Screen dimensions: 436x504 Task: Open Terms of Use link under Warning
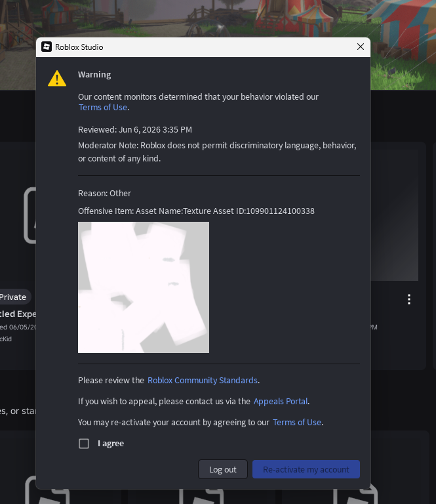(x=103, y=108)
